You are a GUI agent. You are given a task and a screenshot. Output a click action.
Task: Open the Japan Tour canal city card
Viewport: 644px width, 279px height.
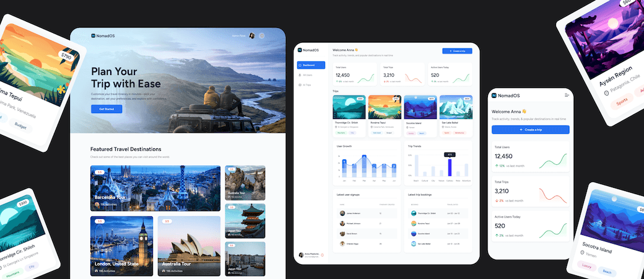coord(245,259)
